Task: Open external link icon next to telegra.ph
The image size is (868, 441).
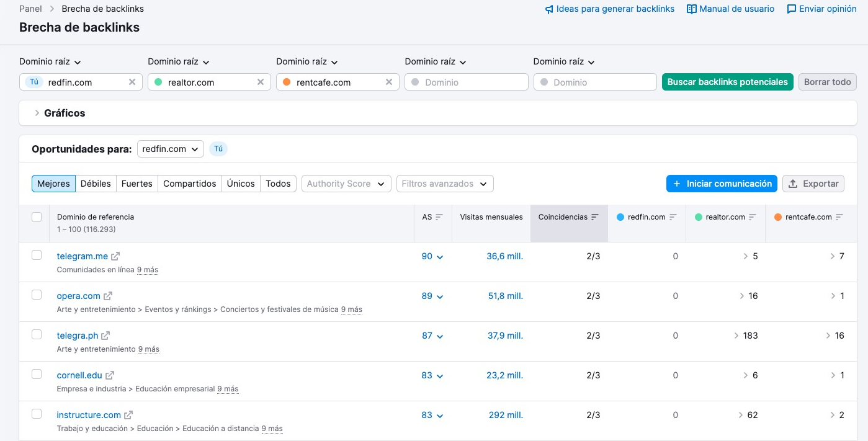Action: (105, 336)
